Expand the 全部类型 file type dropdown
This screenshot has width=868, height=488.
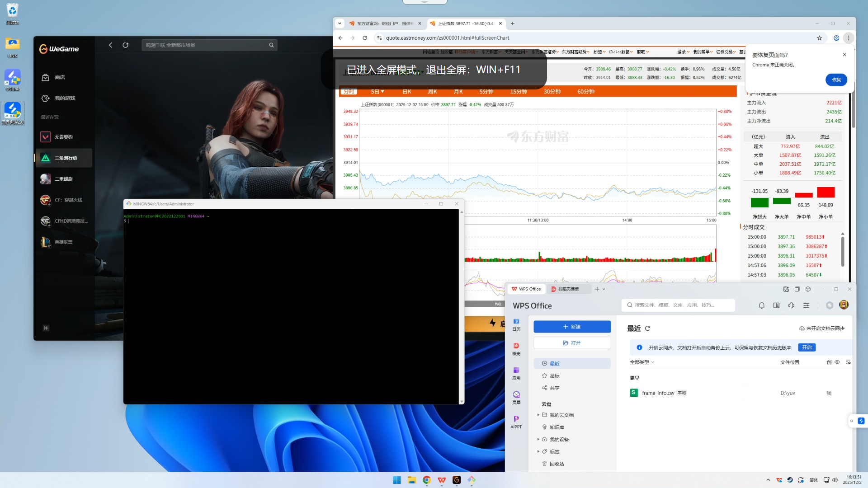pyautogui.click(x=642, y=362)
